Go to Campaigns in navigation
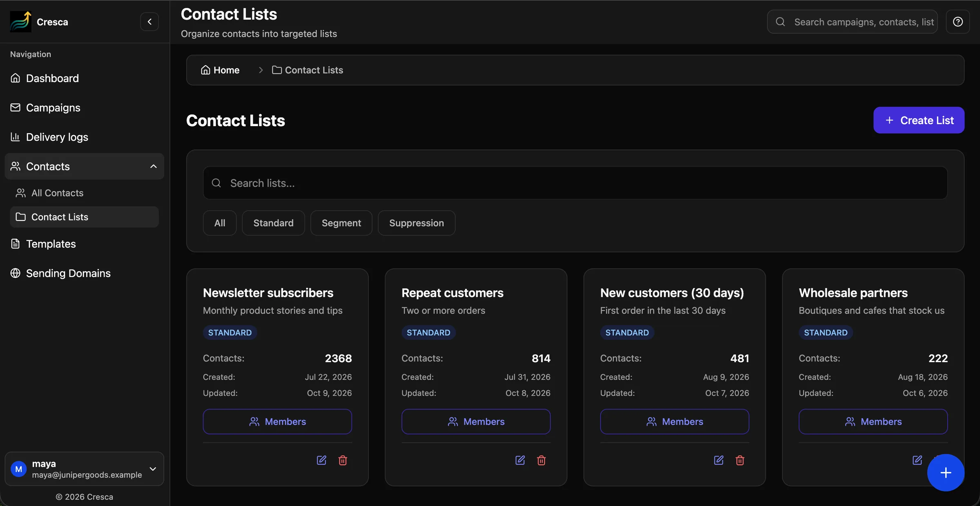980x506 pixels. [x=85, y=107]
